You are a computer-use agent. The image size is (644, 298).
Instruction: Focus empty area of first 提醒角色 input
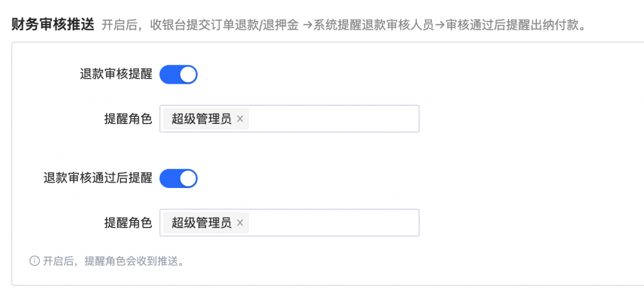pos(333,119)
